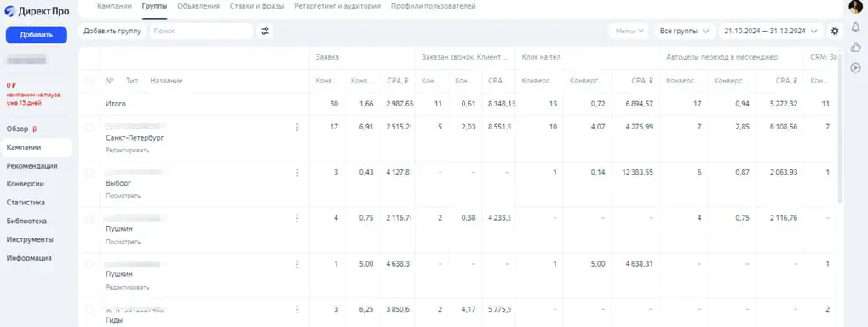Open three-dot menu for Выборг group
This screenshot has width=868, height=327.
[x=297, y=173]
